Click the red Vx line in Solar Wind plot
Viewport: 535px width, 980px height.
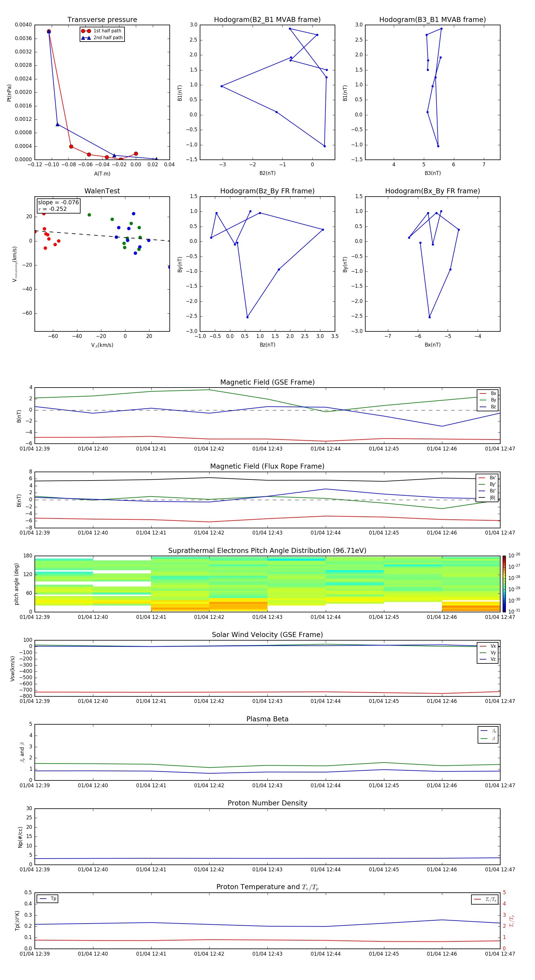coord(267,692)
